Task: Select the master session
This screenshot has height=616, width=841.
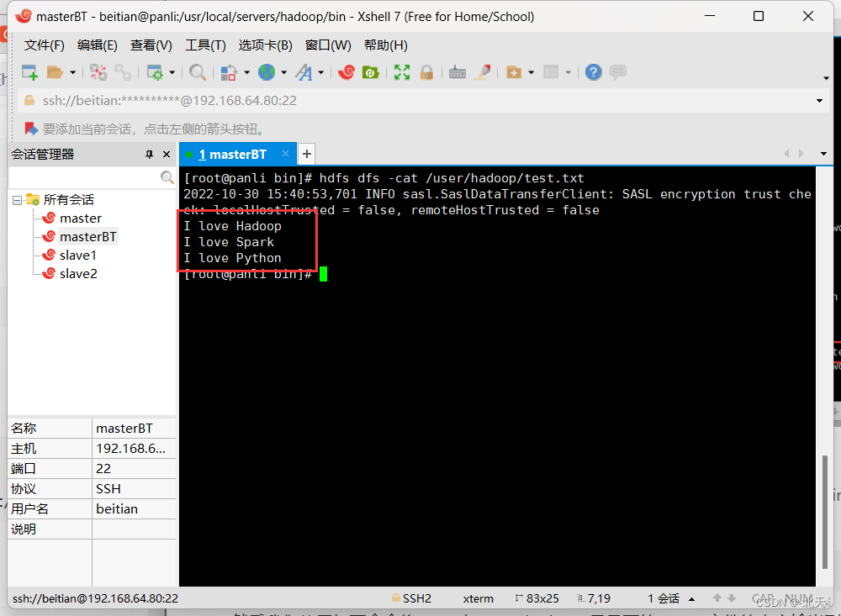Action: (81, 218)
